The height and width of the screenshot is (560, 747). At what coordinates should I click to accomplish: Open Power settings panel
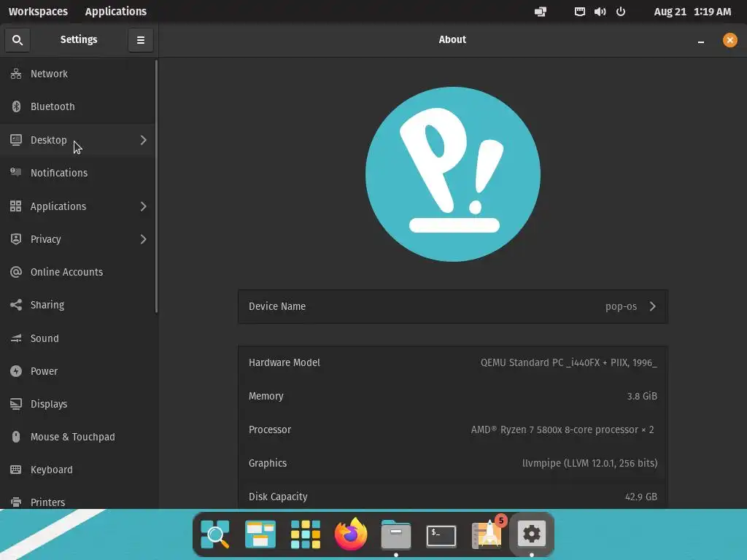click(x=77, y=371)
